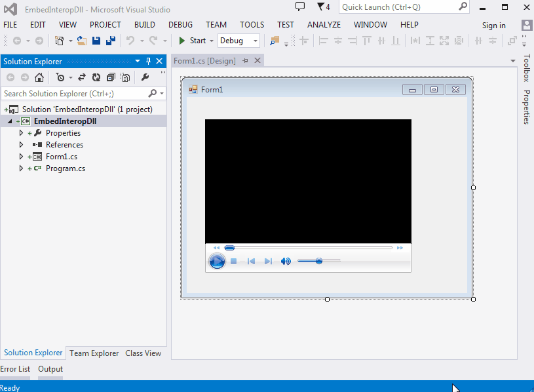Select the Solution 'EmbedInteropDll' tree row
Image resolution: width=534 pixels, height=392 pixels.
[x=83, y=109]
